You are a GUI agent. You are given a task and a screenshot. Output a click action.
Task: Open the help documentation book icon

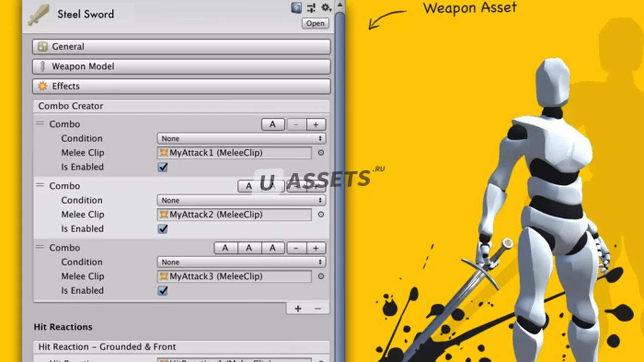click(296, 8)
